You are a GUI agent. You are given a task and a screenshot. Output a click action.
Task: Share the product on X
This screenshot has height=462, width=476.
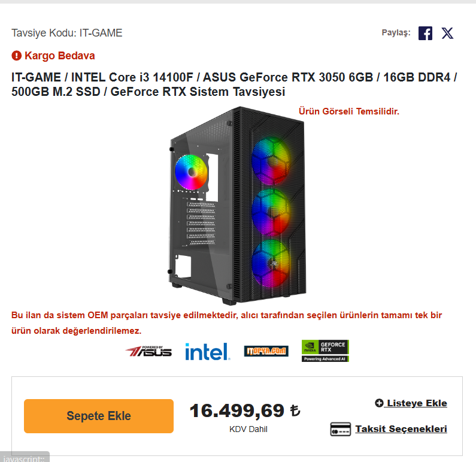pos(447,33)
